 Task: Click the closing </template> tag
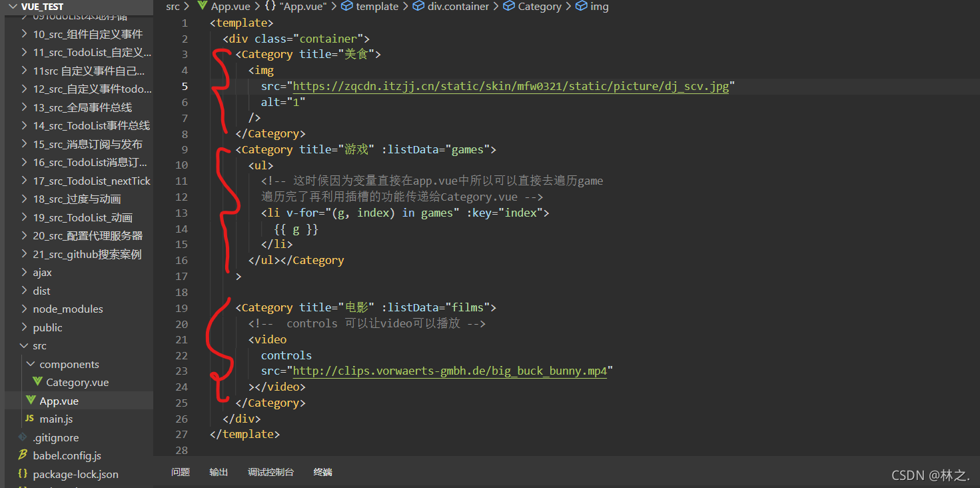tap(245, 434)
